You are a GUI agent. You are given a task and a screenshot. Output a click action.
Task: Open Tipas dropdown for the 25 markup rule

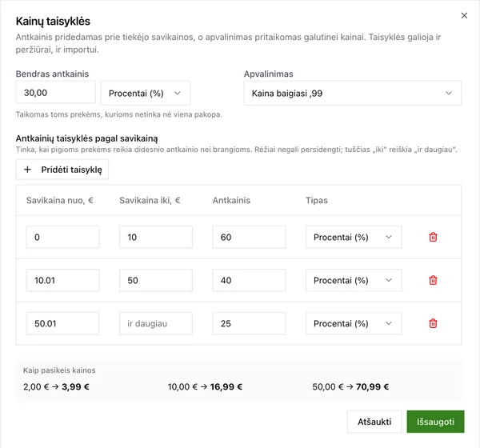[x=354, y=323]
